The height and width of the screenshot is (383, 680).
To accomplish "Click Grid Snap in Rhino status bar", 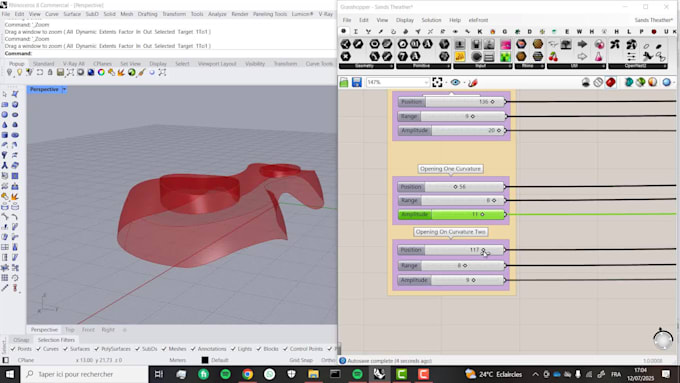I will point(301,360).
